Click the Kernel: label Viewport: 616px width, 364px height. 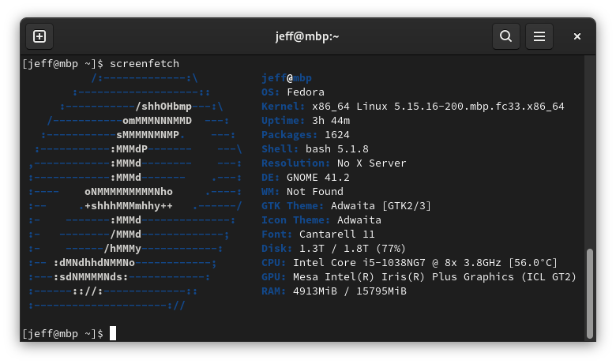[284, 107]
